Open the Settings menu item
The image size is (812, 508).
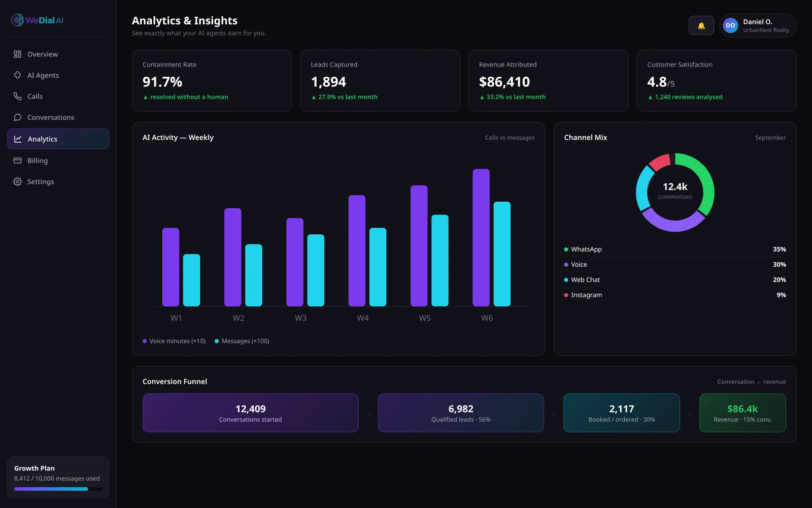[x=58, y=181]
